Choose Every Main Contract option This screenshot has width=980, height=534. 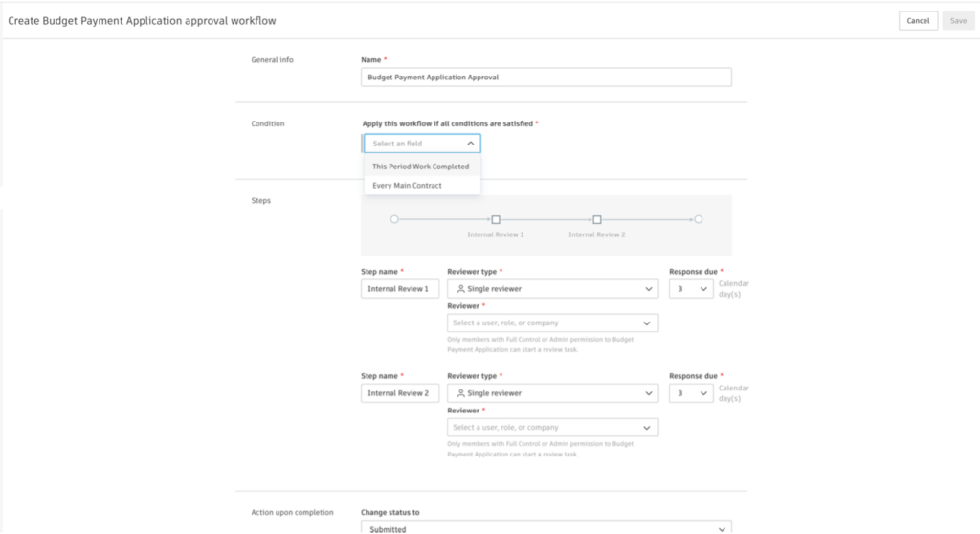coord(422,185)
